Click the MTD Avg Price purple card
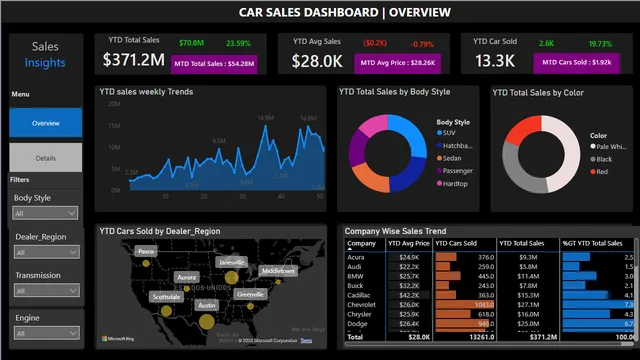 pyautogui.click(x=398, y=63)
